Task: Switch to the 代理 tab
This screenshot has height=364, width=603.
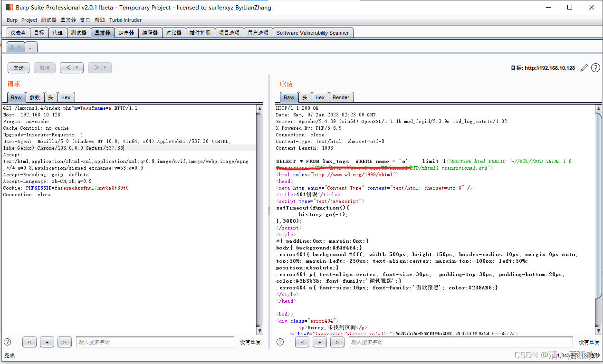Action: pos(57,33)
